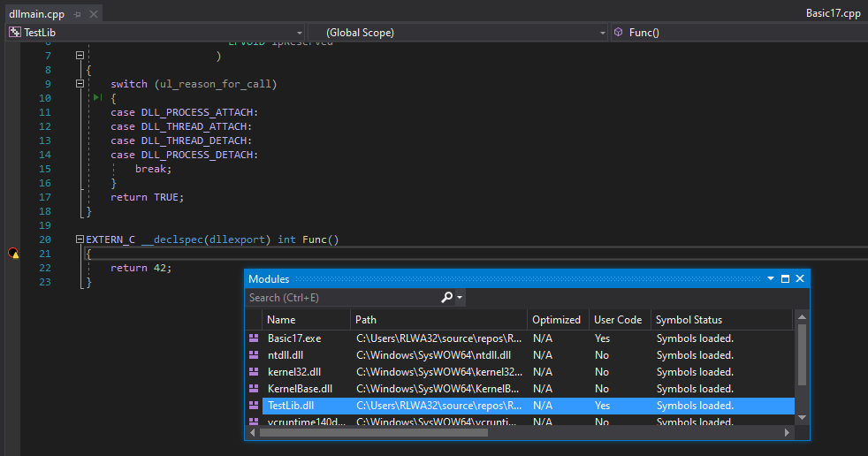
Task: Click the current statement arrow on line 10
Action: coord(98,98)
